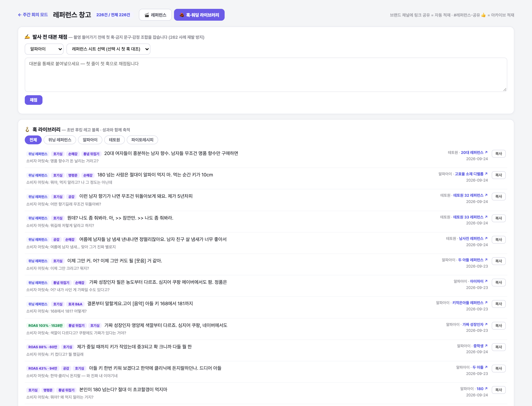The height and width of the screenshot is (406, 532).
Task: Open the 남사친 레퍼런스 link
Action: 473,238
